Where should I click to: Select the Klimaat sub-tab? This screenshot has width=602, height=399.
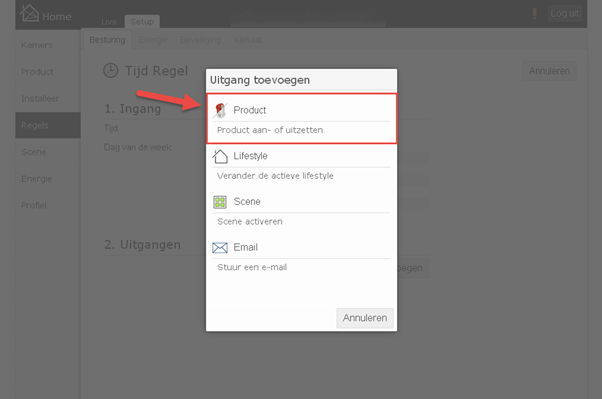point(248,40)
